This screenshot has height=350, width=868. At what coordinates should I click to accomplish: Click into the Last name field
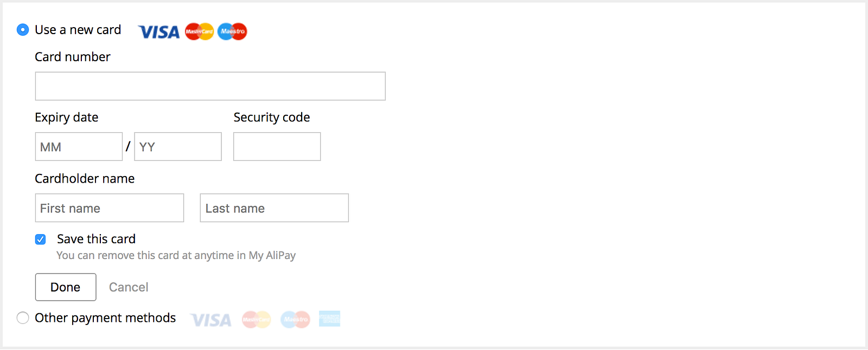tap(274, 208)
